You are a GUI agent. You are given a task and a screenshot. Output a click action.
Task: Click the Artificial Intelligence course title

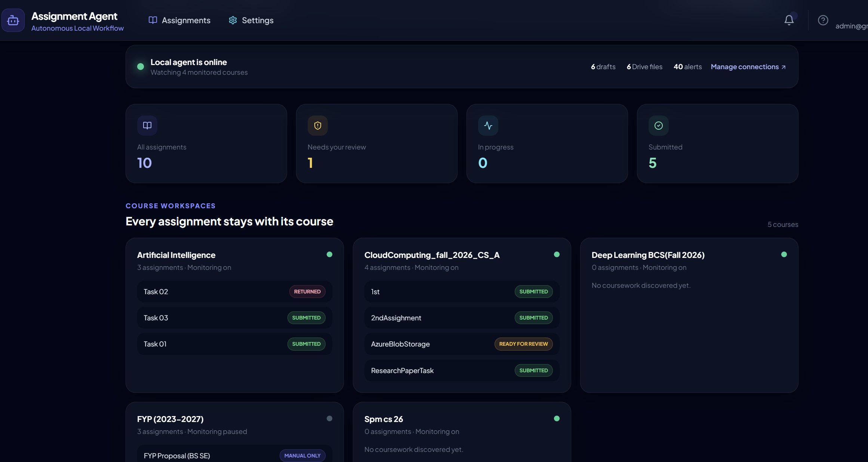pyautogui.click(x=176, y=255)
